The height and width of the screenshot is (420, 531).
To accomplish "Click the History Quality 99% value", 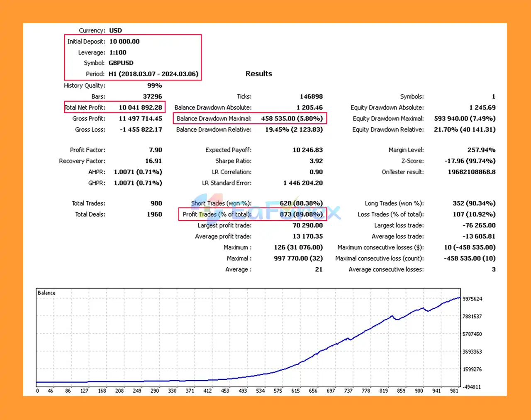I will (154, 85).
